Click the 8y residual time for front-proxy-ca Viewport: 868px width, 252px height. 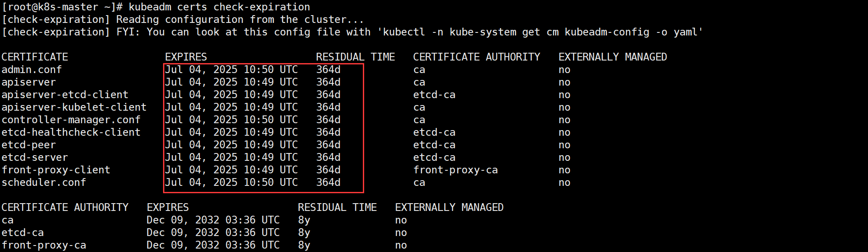304,245
